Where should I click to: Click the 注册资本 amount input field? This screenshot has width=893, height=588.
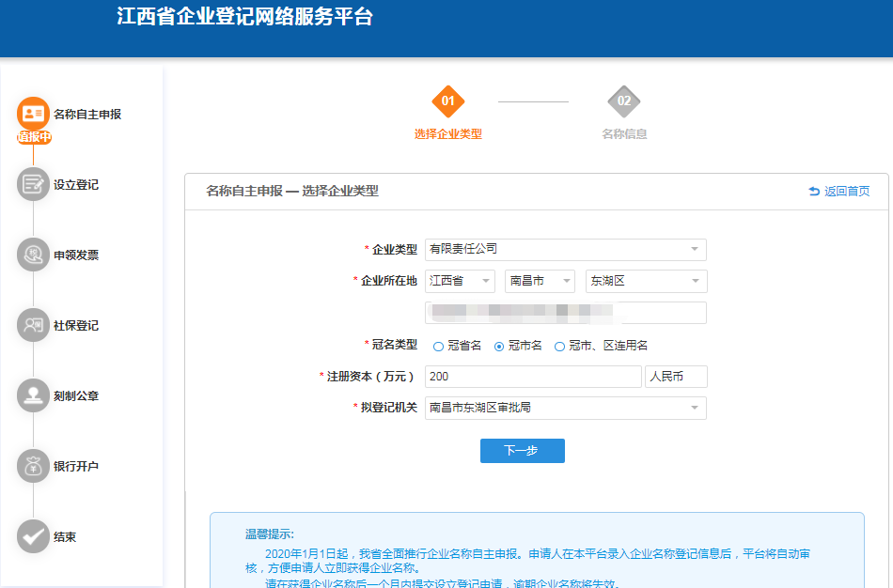[533, 377]
